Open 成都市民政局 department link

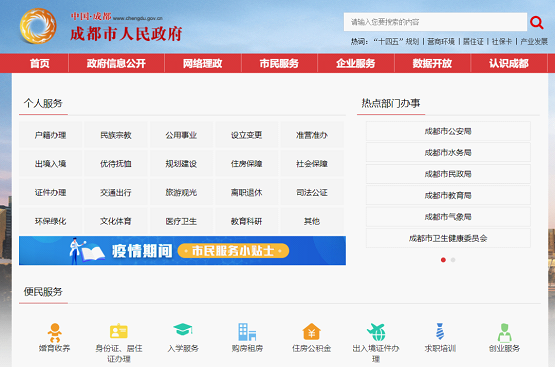click(448, 174)
